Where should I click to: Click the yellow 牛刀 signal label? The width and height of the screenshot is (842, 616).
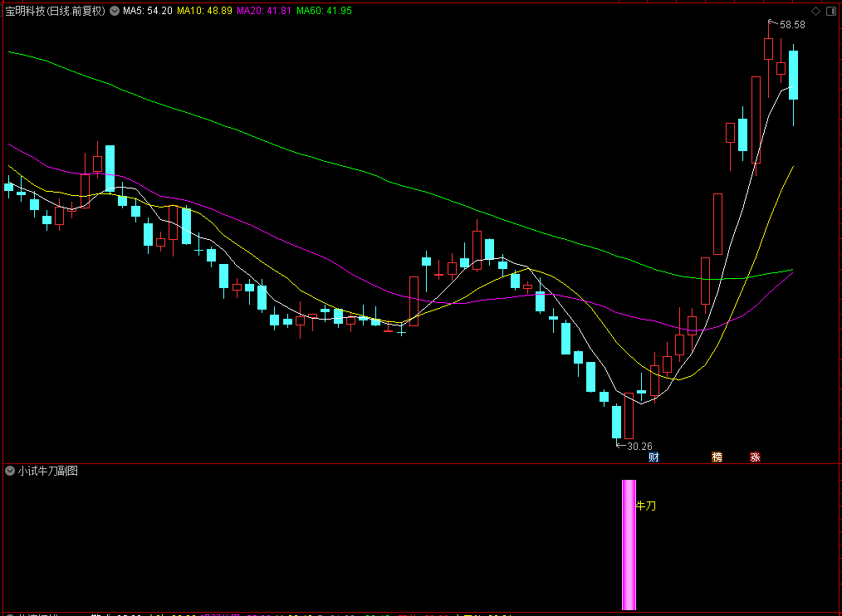pyautogui.click(x=646, y=506)
